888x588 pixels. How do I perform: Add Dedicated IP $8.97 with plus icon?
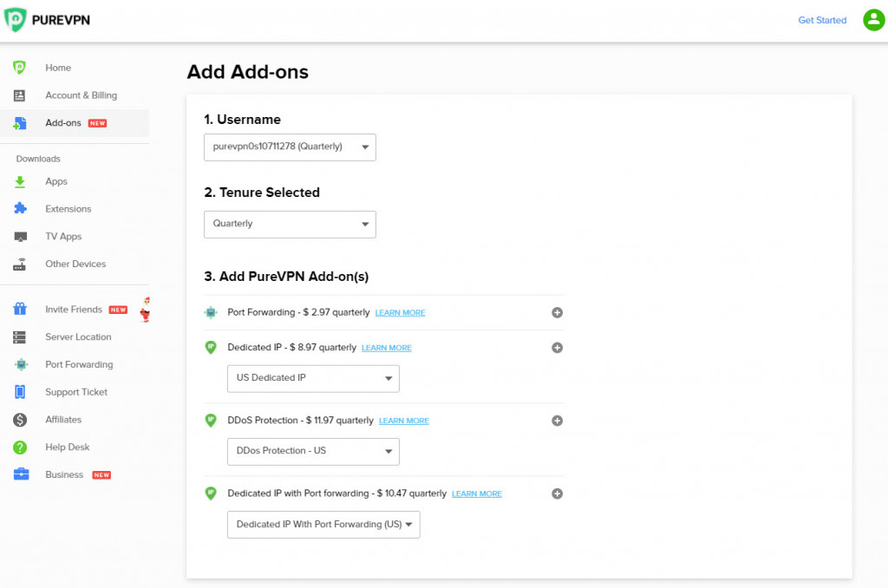tap(558, 348)
